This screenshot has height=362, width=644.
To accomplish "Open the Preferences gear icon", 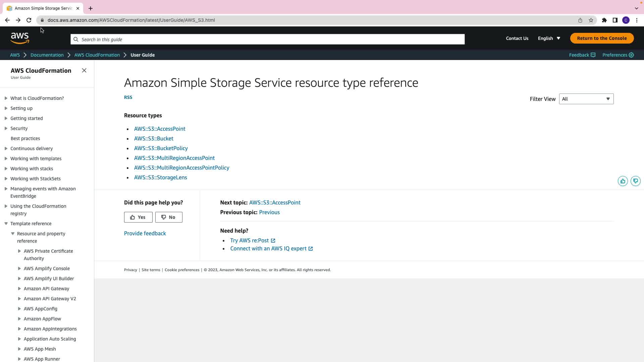I will click(631, 55).
